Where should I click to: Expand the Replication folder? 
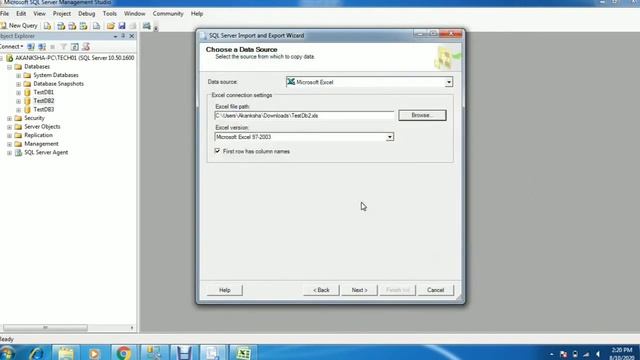[x=9, y=136]
